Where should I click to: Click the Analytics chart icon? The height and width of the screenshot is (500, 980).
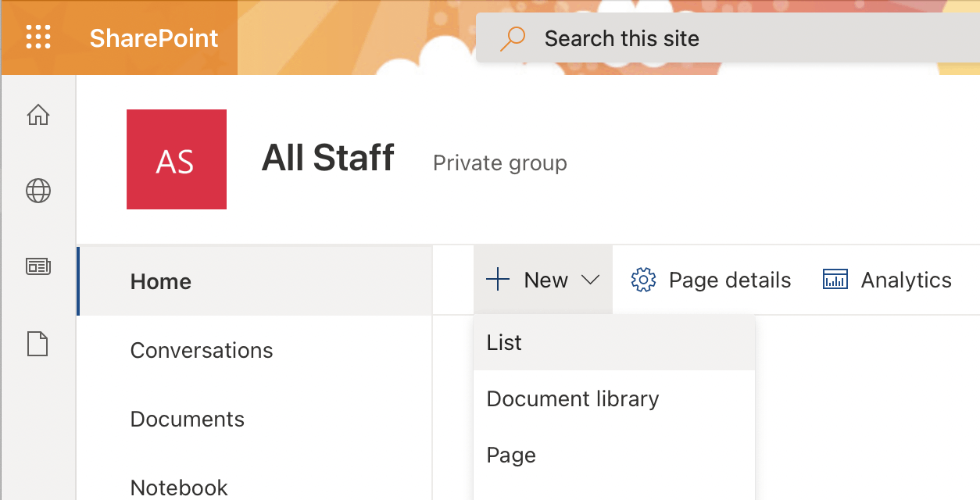pyautogui.click(x=835, y=280)
